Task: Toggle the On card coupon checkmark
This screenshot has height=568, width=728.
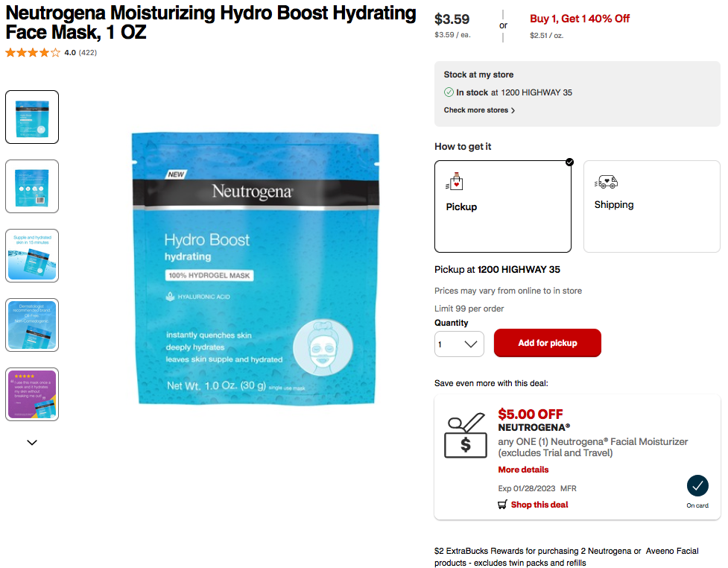Action: pos(697,486)
